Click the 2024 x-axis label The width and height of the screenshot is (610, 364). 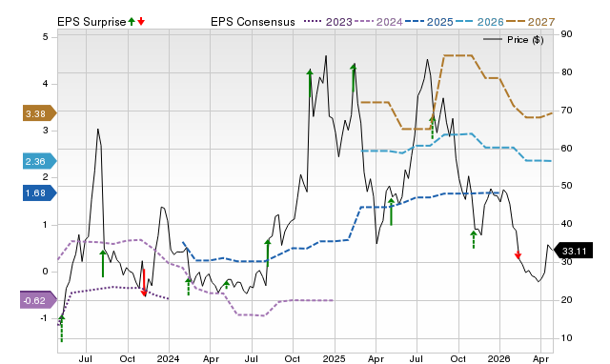click(168, 358)
